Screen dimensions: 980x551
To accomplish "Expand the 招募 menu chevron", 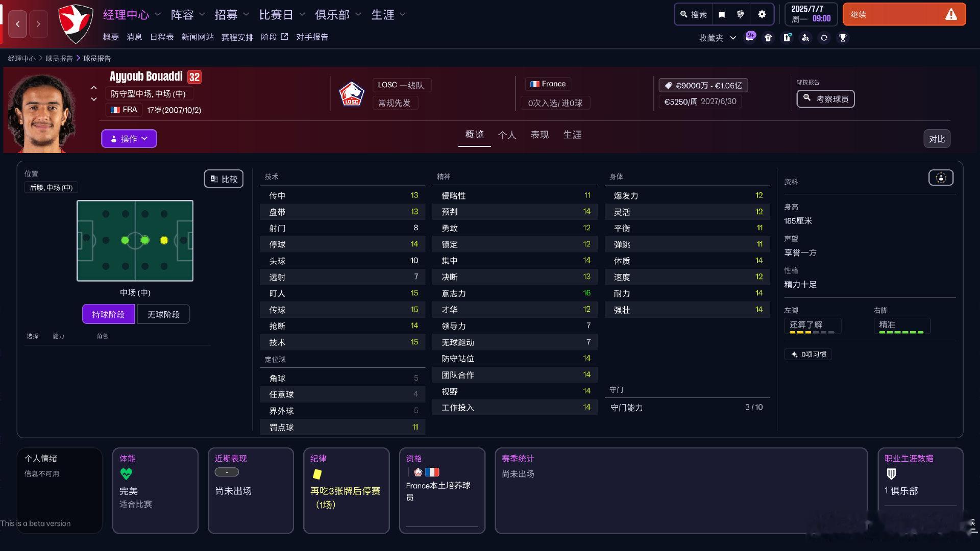I will click(x=246, y=15).
